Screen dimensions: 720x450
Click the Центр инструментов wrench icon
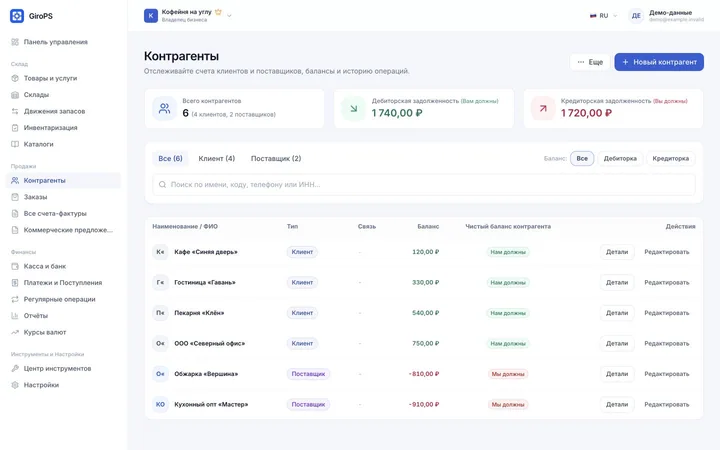click(15, 368)
